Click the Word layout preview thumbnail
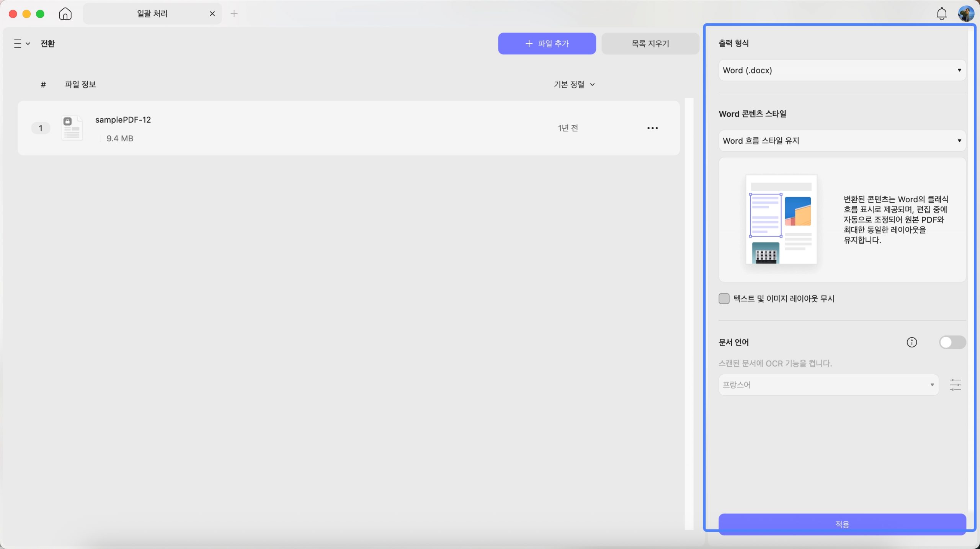 [781, 219]
